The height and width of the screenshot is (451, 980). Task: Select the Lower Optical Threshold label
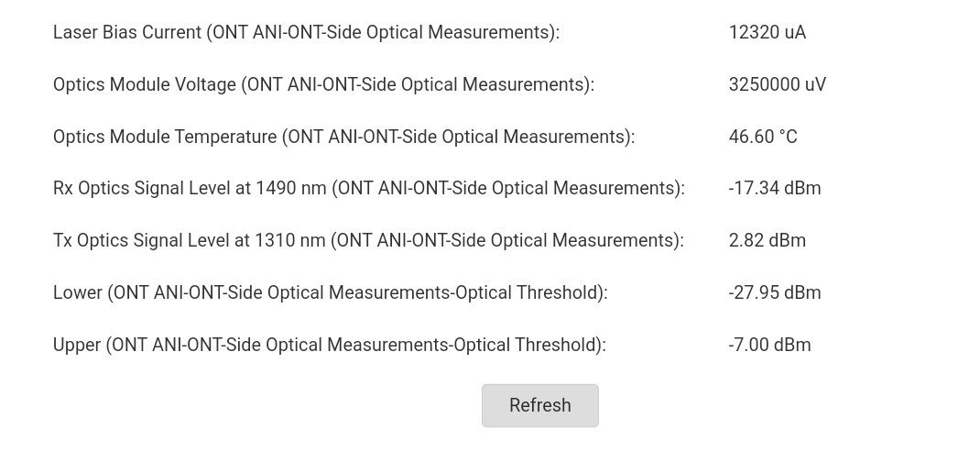[x=330, y=292]
